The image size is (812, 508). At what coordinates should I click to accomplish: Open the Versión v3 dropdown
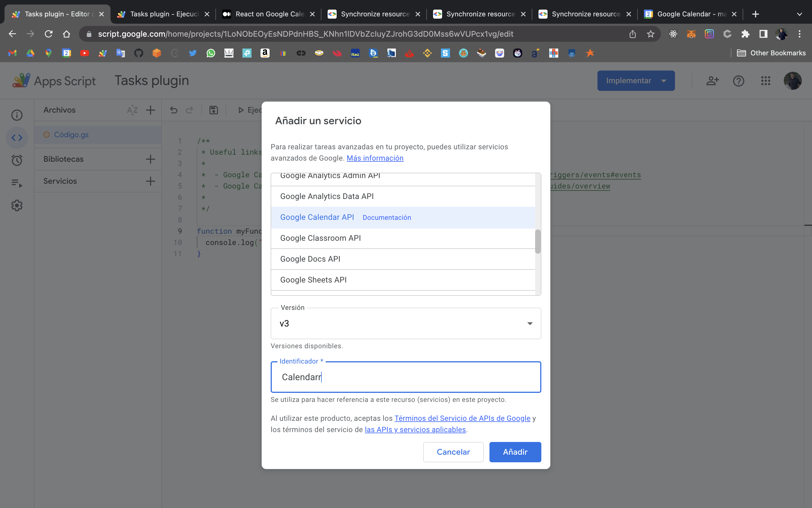click(x=406, y=323)
